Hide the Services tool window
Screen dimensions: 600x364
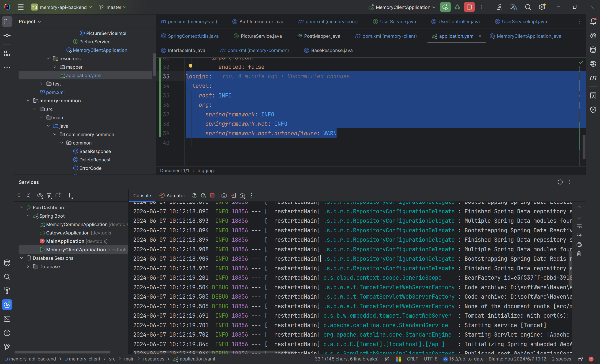pyautogui.click(x=578, y=182)
